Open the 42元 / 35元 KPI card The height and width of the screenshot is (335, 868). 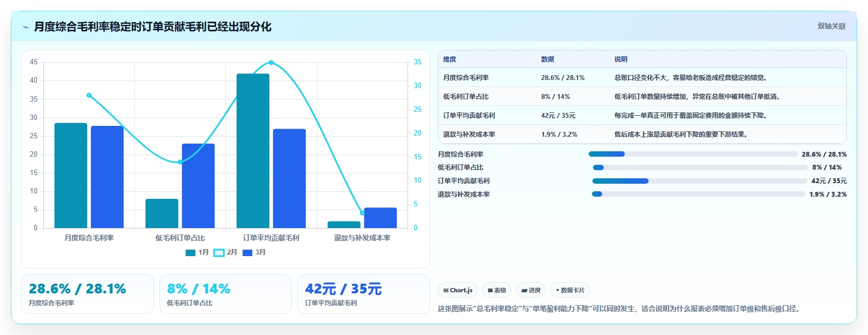click(x=364, y=294)
